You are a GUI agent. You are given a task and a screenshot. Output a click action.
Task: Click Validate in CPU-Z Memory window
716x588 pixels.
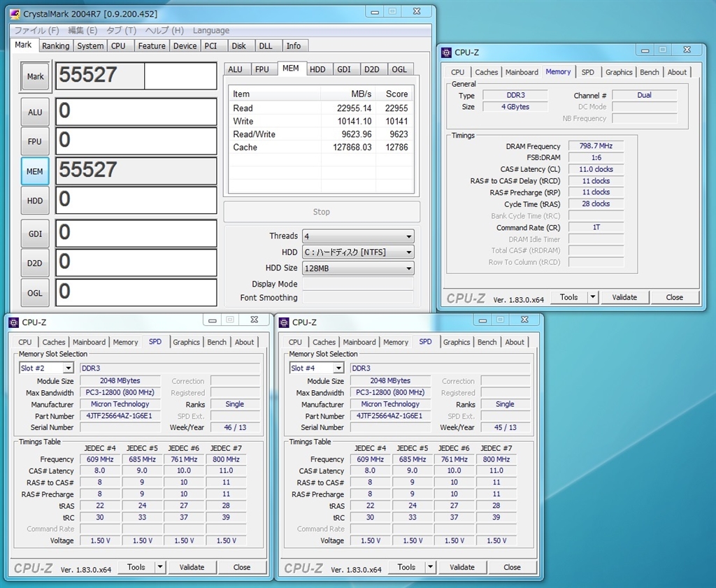pos(624,297)
